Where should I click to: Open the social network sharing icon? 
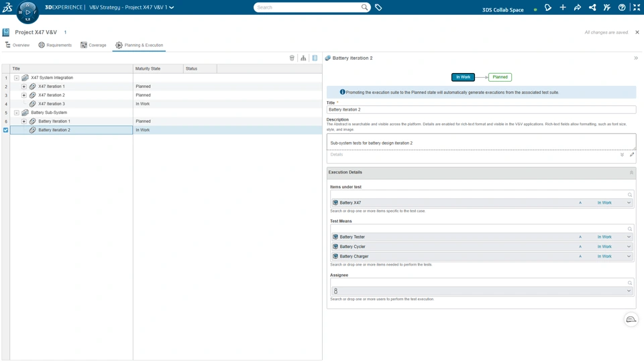pyautogui.click(x=592, y=7)
